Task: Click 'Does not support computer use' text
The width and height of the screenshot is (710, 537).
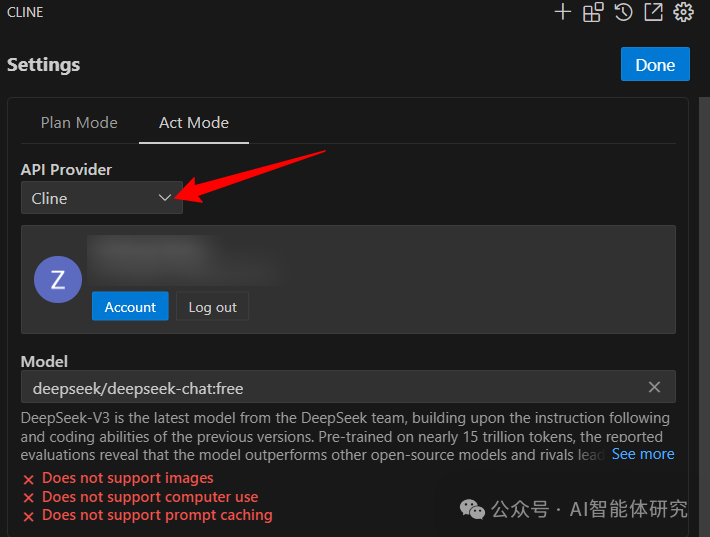Action: pos(150,497)
